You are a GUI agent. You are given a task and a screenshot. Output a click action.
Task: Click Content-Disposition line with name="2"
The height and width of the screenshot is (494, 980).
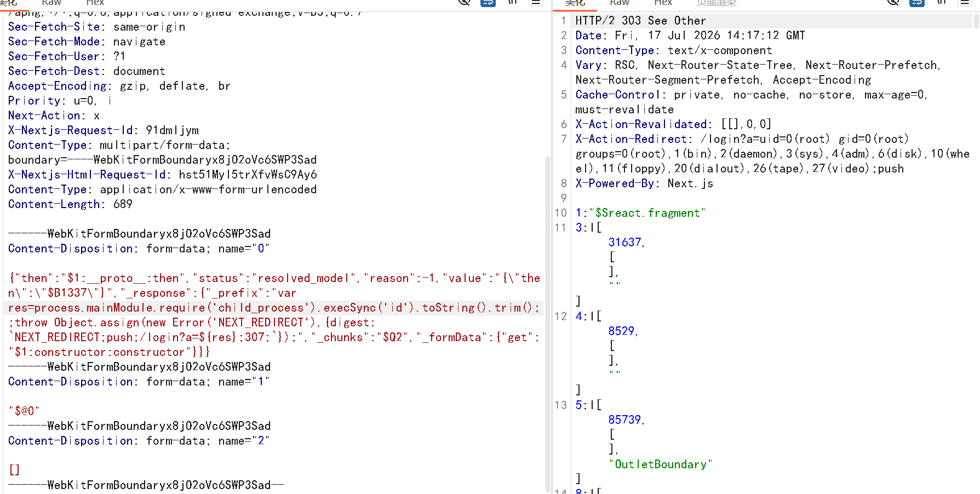[x=139, y=441]
